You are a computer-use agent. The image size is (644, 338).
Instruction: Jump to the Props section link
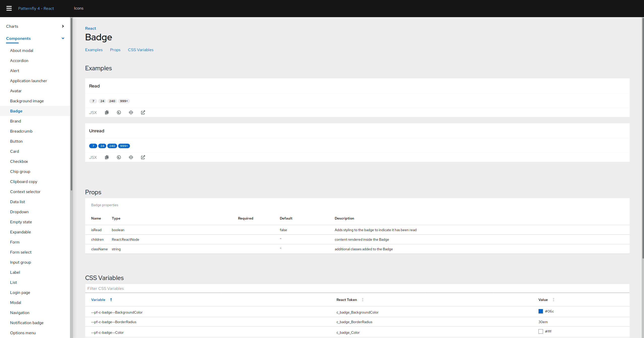pos(115,50)
